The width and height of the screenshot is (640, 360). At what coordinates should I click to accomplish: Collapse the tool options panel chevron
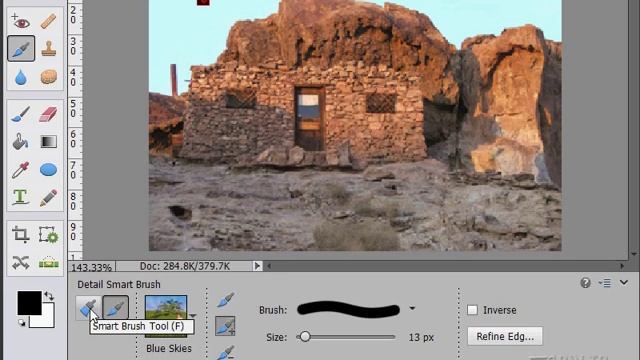(x=624, y=282)
